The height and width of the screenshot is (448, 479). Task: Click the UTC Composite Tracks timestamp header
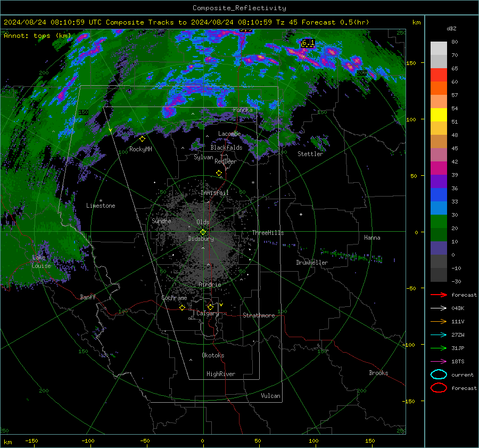click(186, 22)
